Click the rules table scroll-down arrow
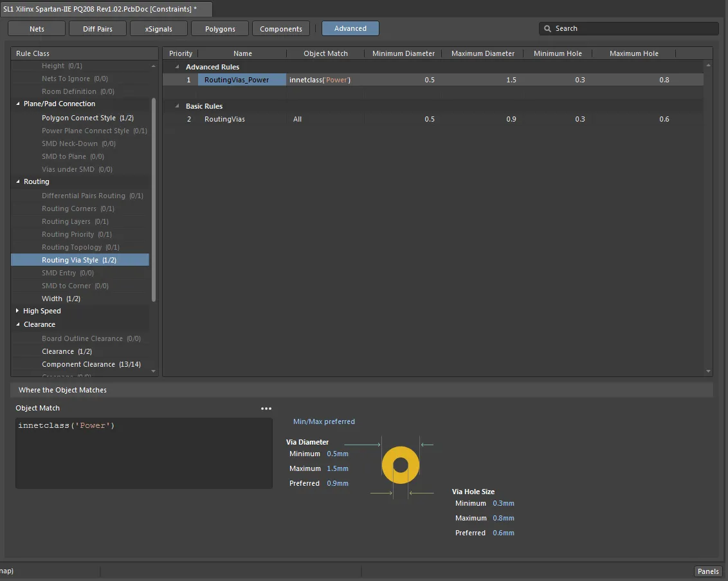The image size is (728, 581). point(708,371)
